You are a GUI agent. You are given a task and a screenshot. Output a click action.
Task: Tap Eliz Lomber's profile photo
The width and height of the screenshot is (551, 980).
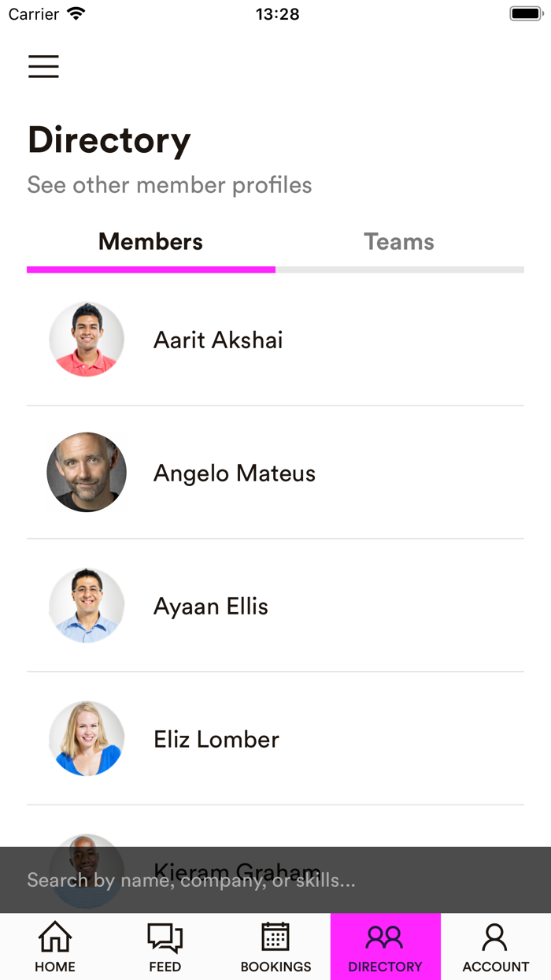(x=87, y=739)
